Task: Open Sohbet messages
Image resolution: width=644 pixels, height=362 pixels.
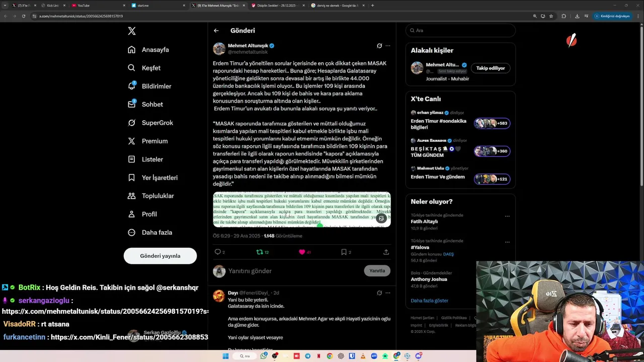Action: pos(145,105)
